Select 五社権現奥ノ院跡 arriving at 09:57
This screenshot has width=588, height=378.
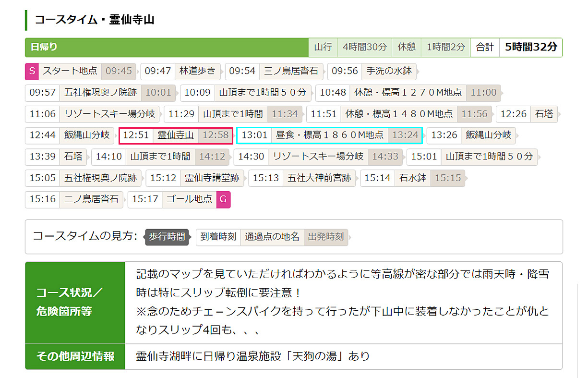101,93
